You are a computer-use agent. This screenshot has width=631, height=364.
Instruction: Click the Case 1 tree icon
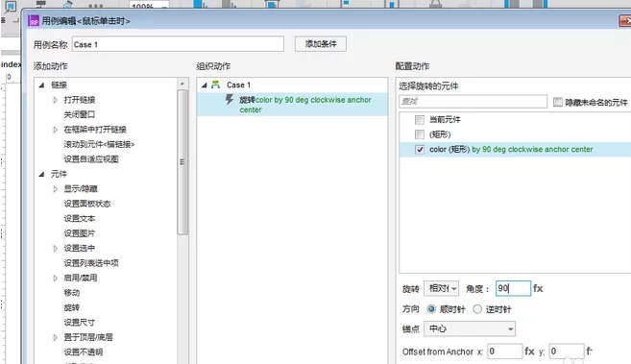coord(216,85)
